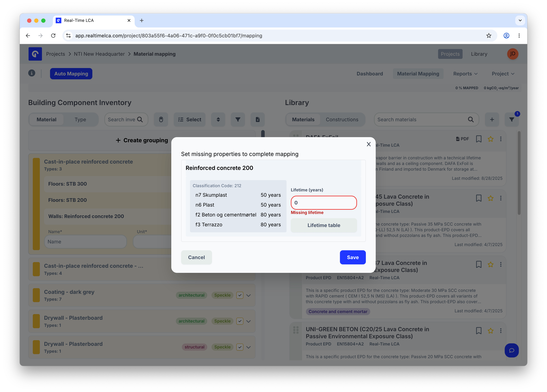547x392 pixels.
Task: Bookmark the C20/25 Lava Concrete card
Action: tap(478, 331)
